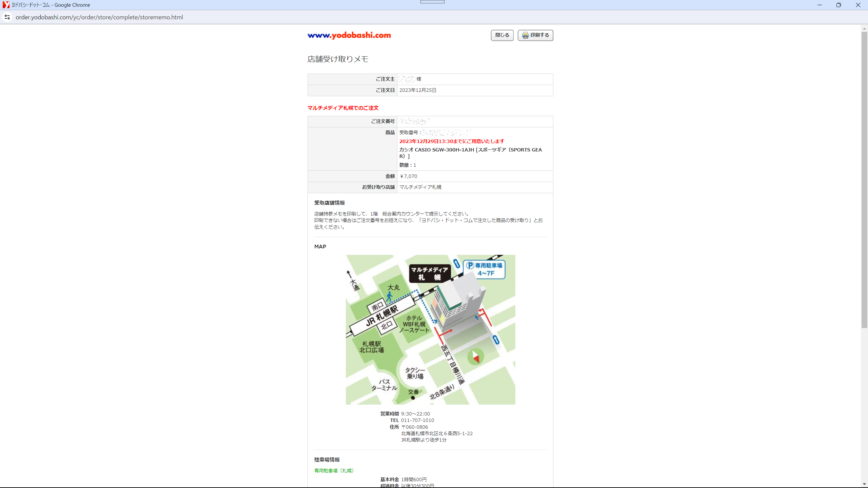Click the print icon inside 印刷する button
Viewport: 868px width, 488px height.
pyautogui.click(x=525, y=35)
